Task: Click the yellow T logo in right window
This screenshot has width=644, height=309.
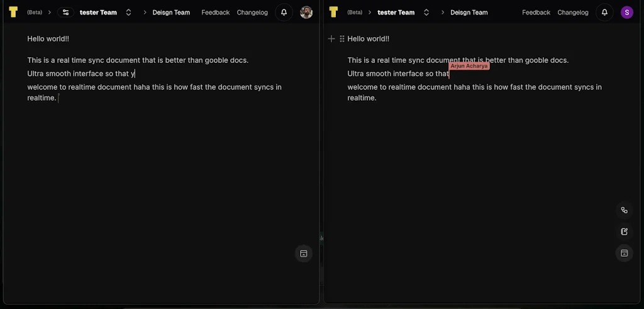Action: [333, 13]
